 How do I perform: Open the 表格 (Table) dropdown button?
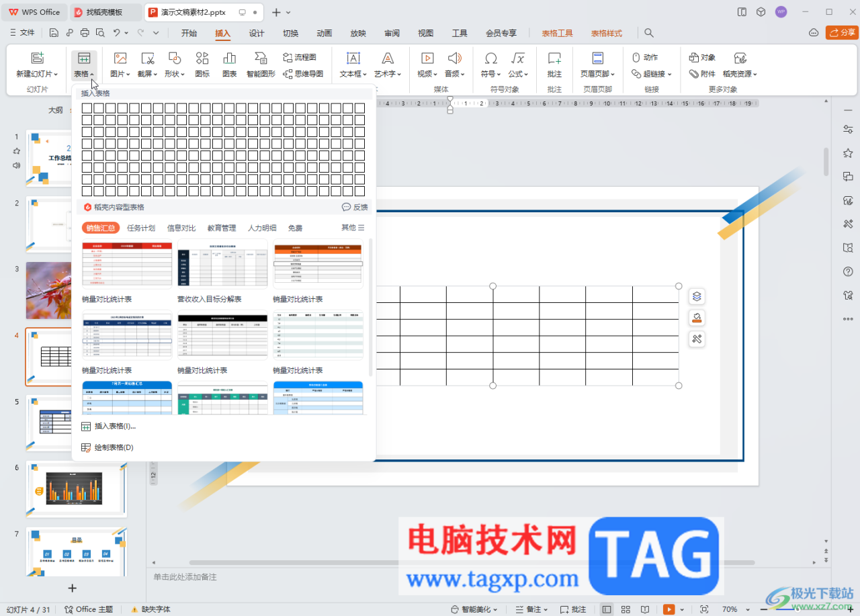84,65
